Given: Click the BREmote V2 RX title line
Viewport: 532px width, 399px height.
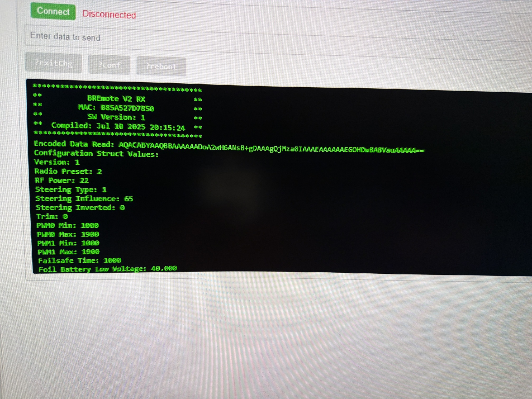Looking at the screenshot, I should (x=116, y=99).
